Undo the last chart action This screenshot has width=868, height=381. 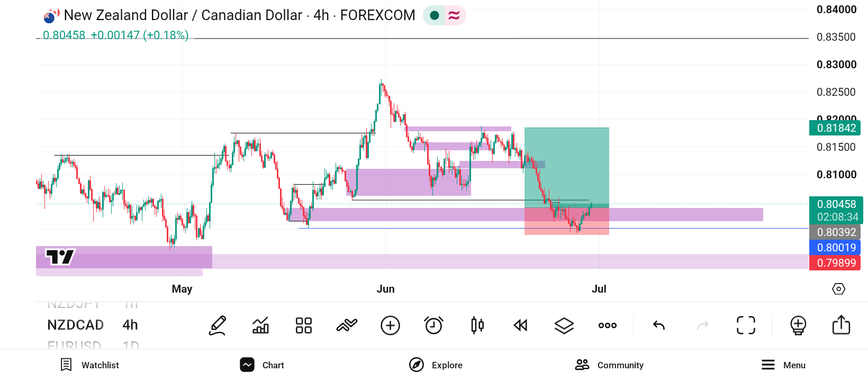click(x=659, y=325)
